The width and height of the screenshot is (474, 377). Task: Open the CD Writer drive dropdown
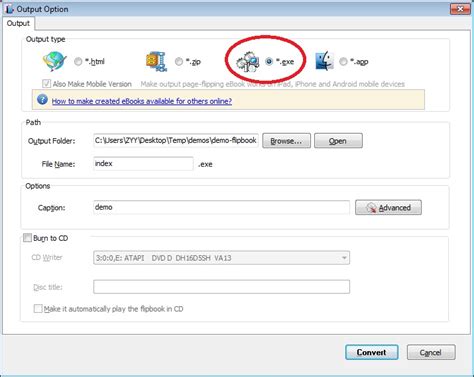[x=221, y=258]
